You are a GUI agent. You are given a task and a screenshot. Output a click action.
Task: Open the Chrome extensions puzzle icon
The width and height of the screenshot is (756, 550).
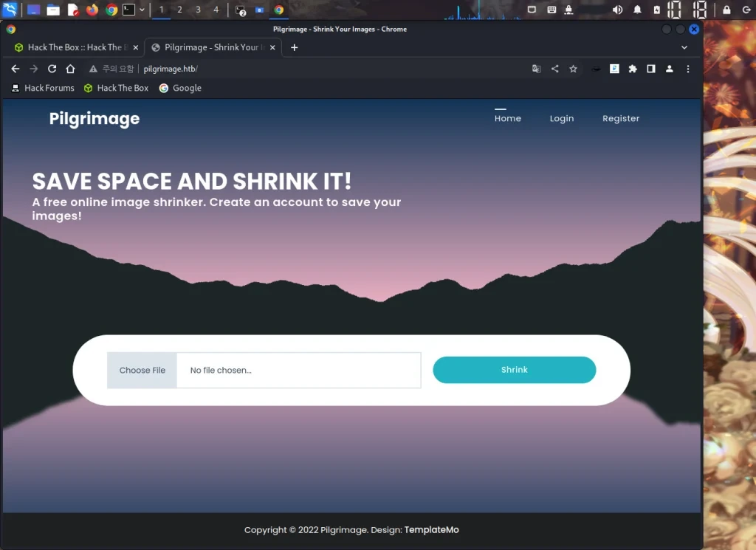(633, 69)
